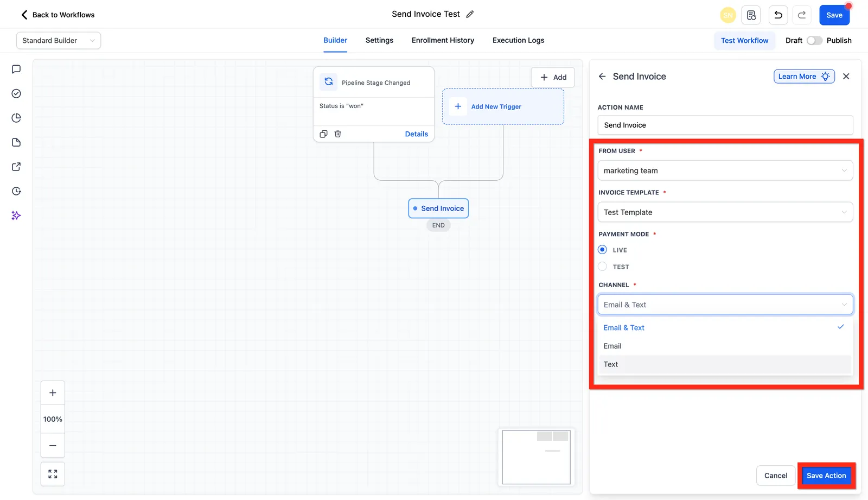Click the Save button

(x=834, y=15)
